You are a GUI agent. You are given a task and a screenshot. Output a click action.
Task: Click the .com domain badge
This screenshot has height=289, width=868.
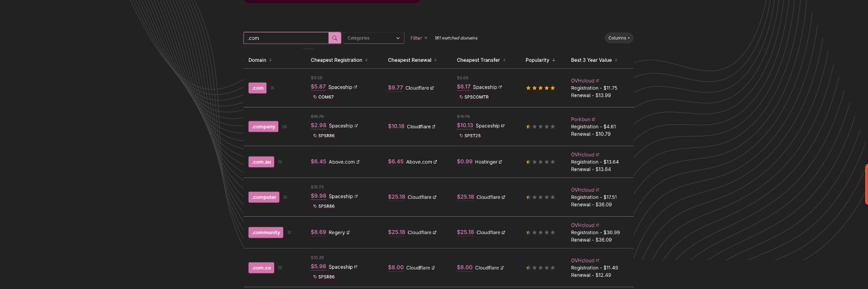(x=258, y=88)
